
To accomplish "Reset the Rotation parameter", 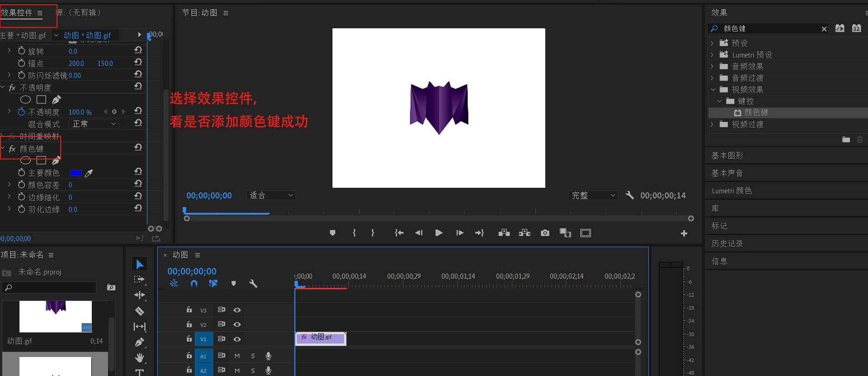I will [x=138, y=50].
